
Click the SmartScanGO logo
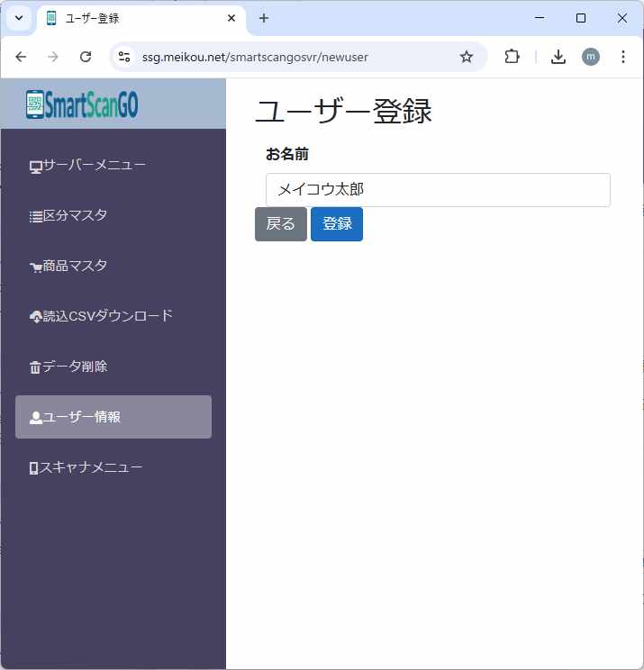click(82, 104)
